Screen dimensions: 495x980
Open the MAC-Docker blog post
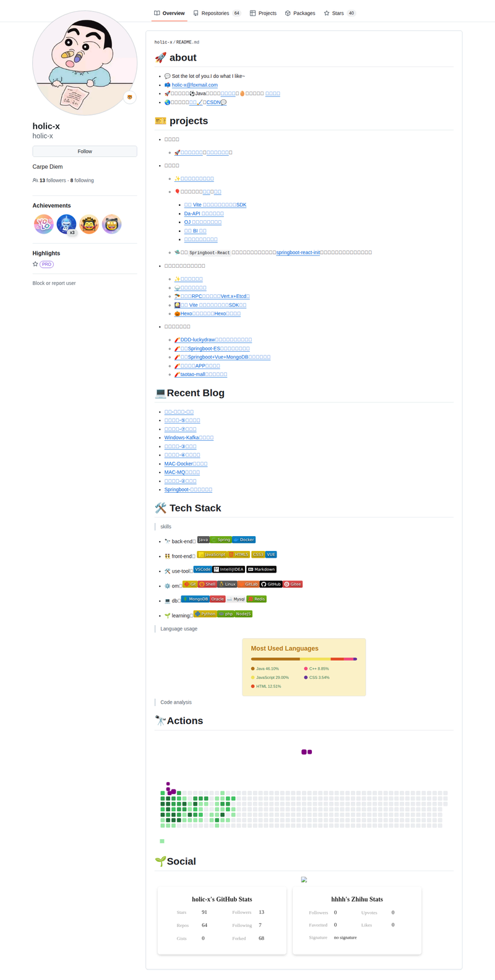[x=186, y=464]
